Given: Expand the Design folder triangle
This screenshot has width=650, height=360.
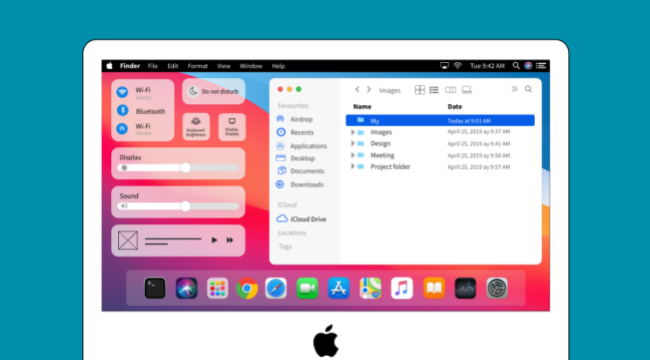Looking at the screenshot, I should coord(353,144).
